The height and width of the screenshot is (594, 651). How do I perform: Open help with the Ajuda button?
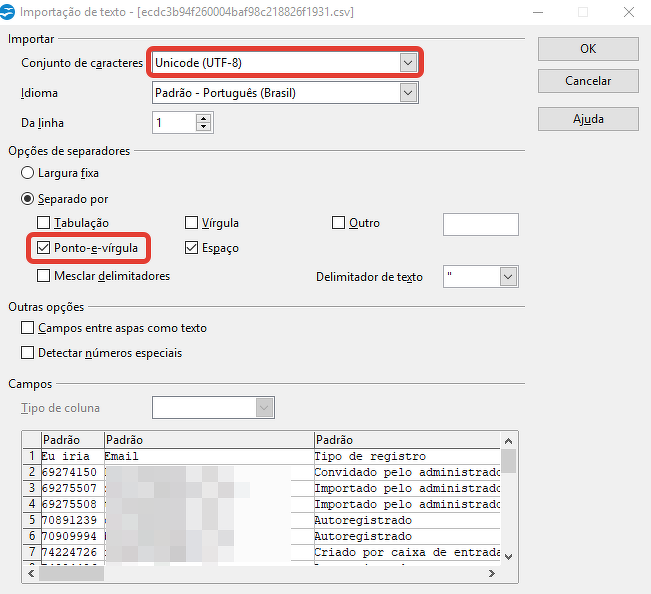coord(588,118)
